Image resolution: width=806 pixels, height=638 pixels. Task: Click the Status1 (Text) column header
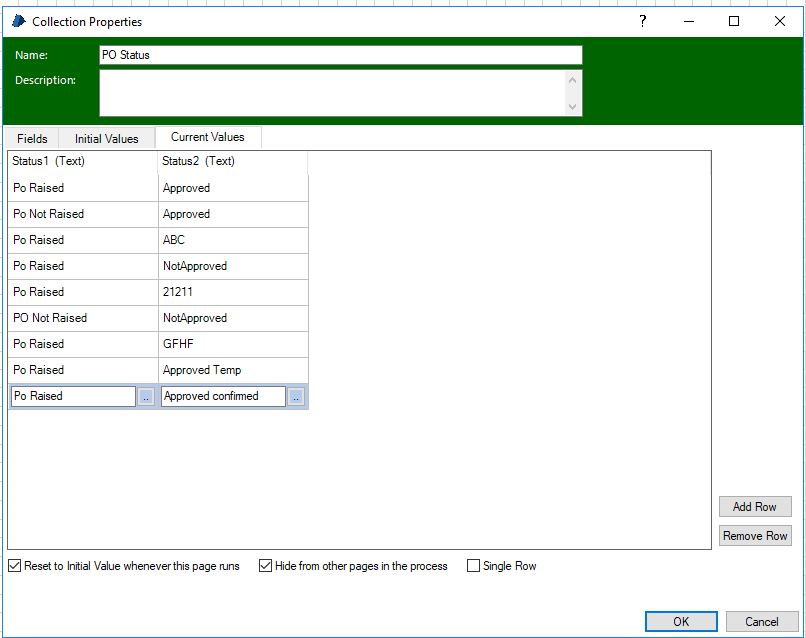[82, 161]
